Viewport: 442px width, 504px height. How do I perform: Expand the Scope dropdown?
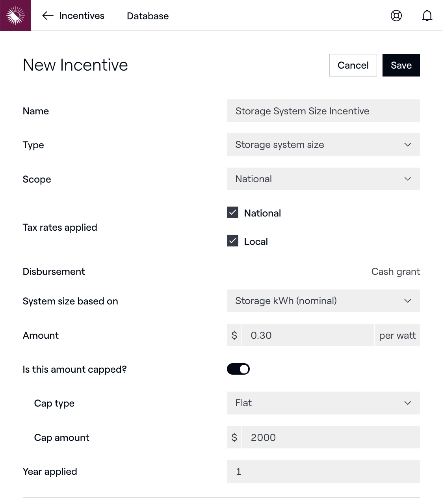click(x=323, y=179)
